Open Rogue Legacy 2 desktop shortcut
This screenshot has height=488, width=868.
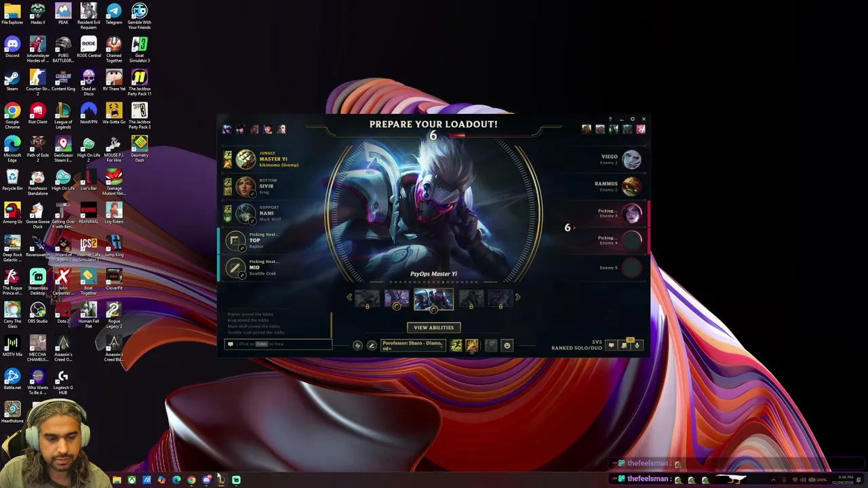(114, 314)
